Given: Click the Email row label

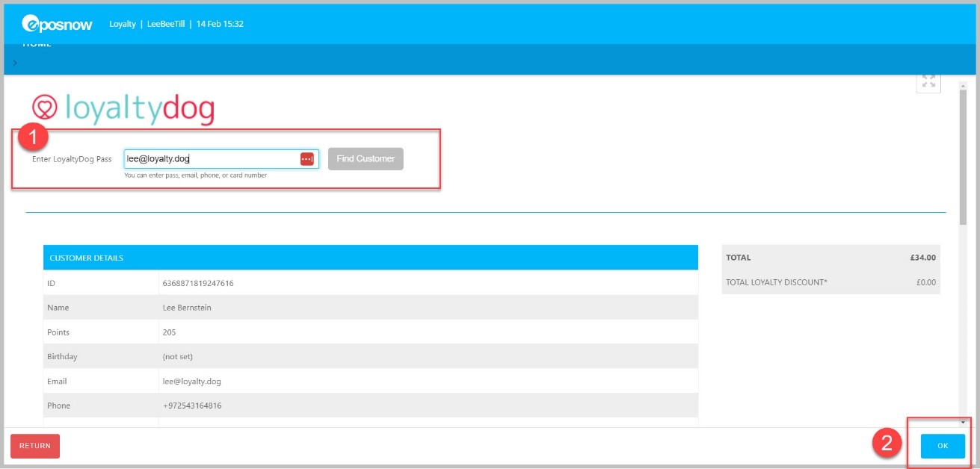Looking at the screenshot, I should tap(57, 382).
